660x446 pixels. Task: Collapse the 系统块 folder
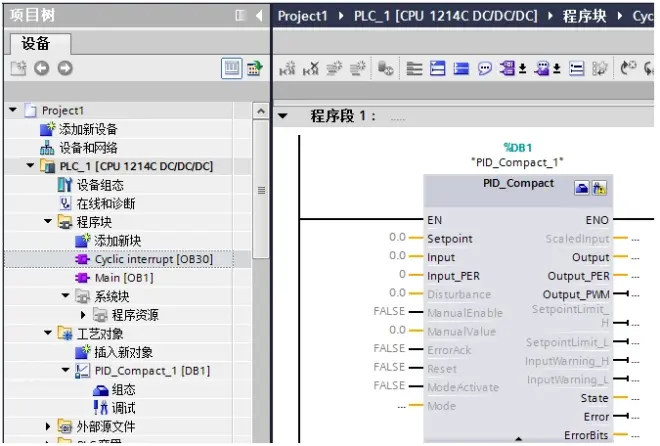[x=65, y=295]
